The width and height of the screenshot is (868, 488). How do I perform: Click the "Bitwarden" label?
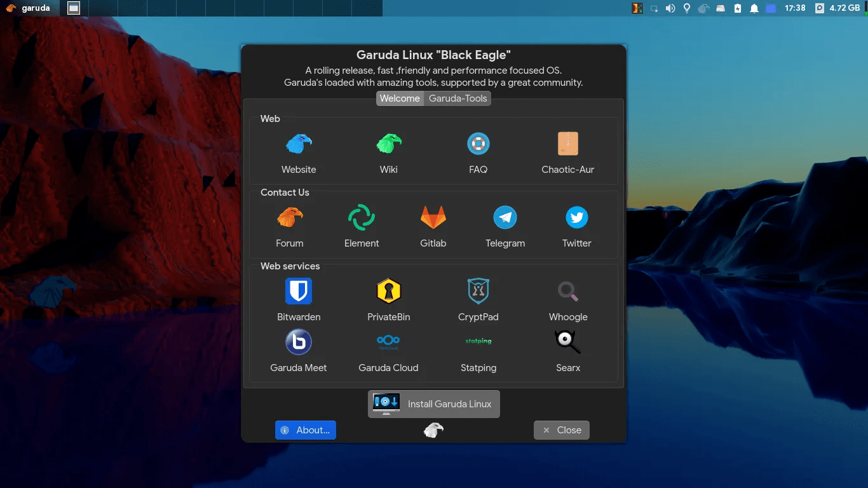click(x=299, y=317)
